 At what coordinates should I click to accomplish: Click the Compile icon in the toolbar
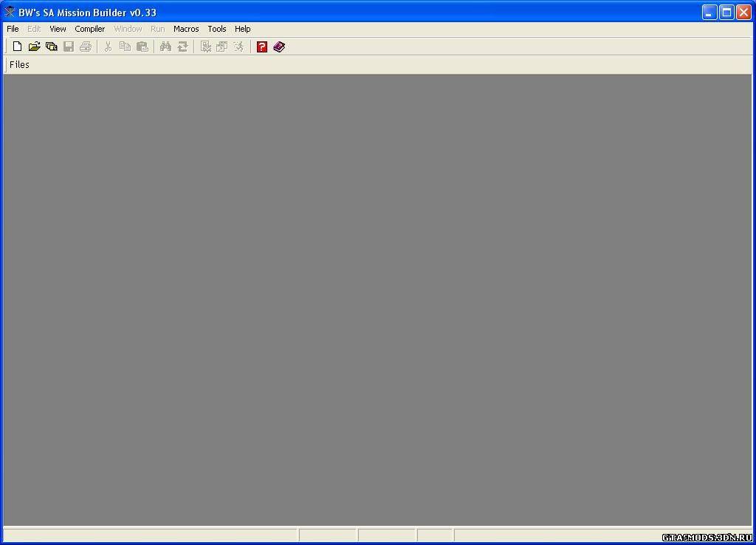(206, 47)
